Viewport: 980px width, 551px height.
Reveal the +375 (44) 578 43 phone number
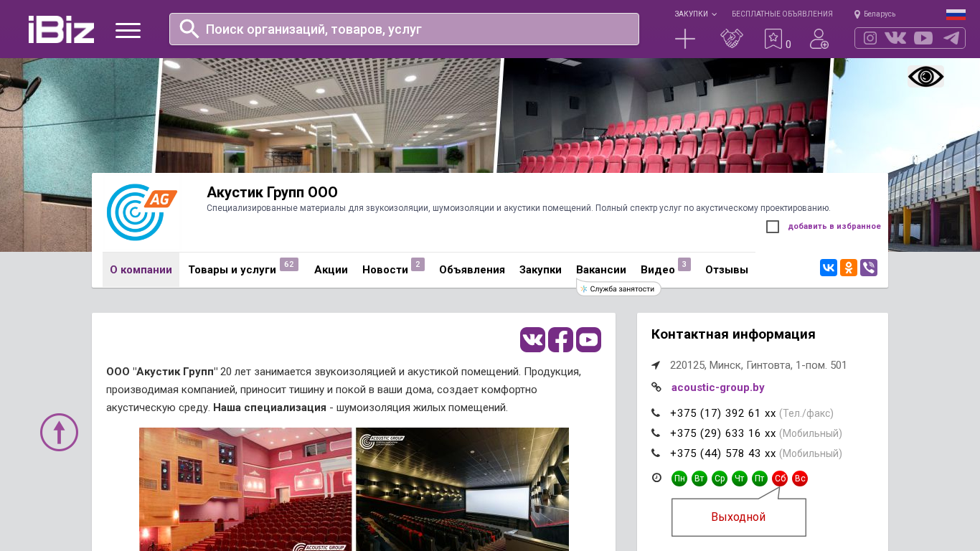723,453
